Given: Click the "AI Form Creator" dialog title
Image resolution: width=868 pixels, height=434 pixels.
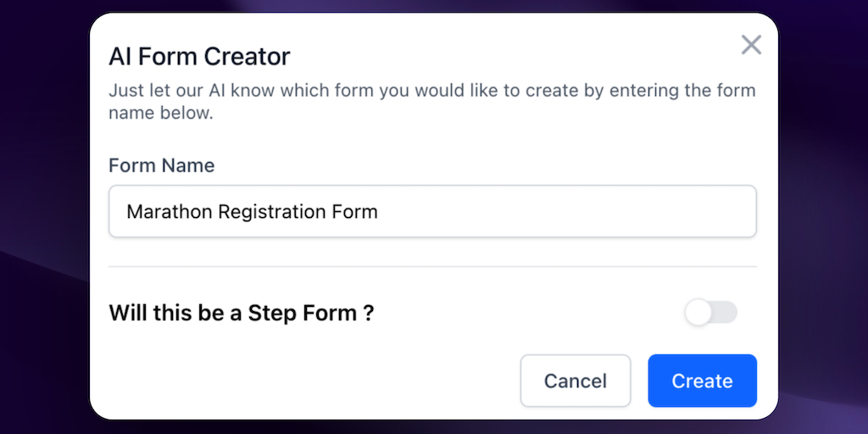Looking at the screenshot, I should point(199,57).
